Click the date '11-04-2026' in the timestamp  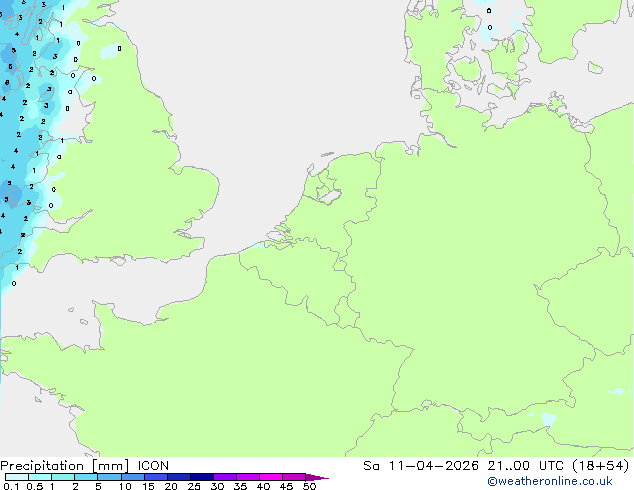(434, 466)
